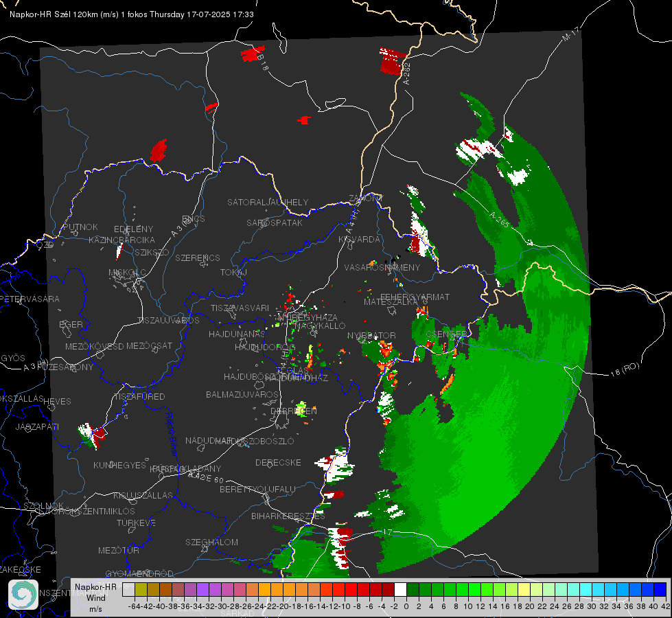Click the SÁROSPATAK city label
This screenshot has width=672, height=618.
tap(275, 222)
